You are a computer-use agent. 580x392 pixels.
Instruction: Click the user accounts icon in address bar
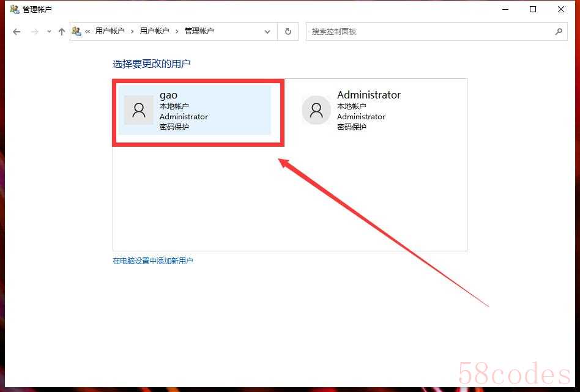[76, 31]
